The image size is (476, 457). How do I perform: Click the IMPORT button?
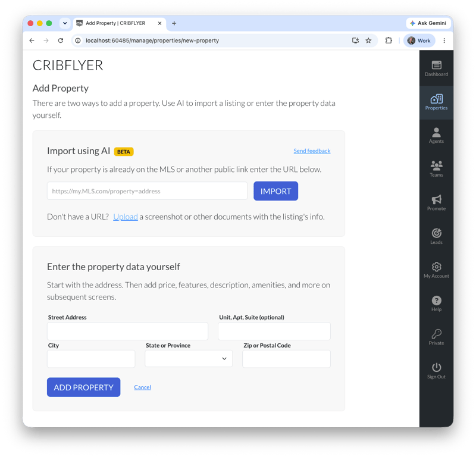[x=275, y=191]
